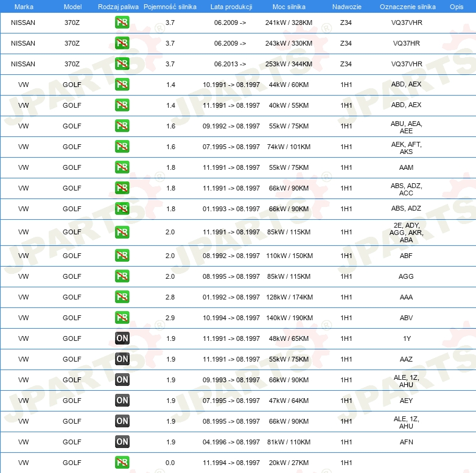Click engine code ABV
The height and width of the screenshot is (473, 476).
(x=406, y=318)
